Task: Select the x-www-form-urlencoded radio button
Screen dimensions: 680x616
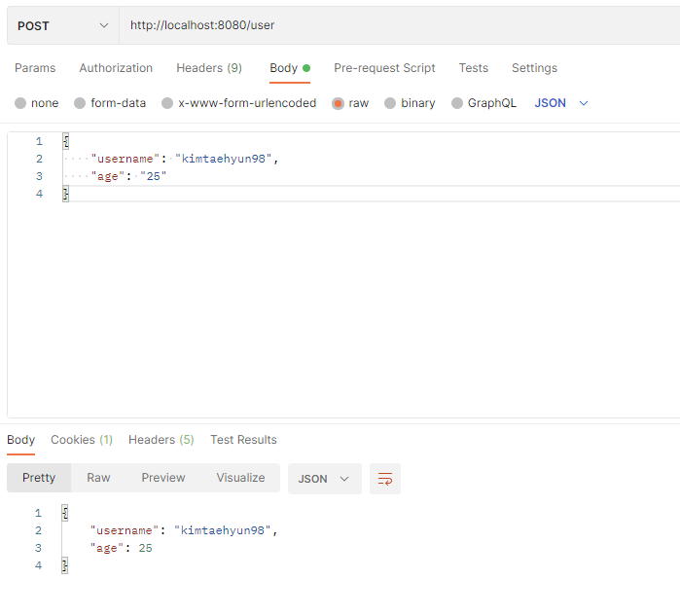Action: 167,103
